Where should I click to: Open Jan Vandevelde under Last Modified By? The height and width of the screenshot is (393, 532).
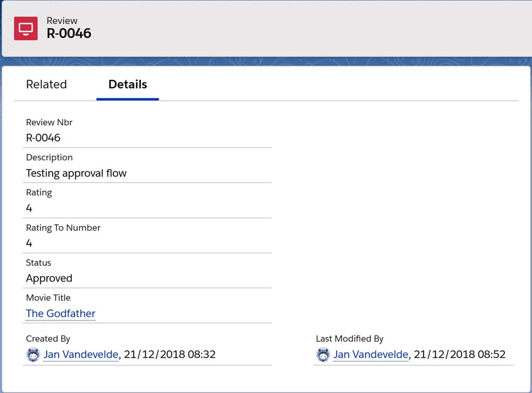point(371,355)
